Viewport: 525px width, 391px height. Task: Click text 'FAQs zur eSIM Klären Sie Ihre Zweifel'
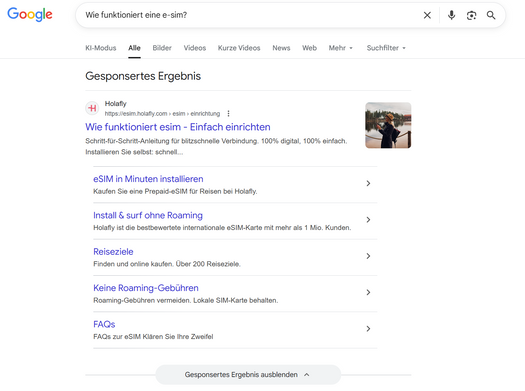click(153, 337)
